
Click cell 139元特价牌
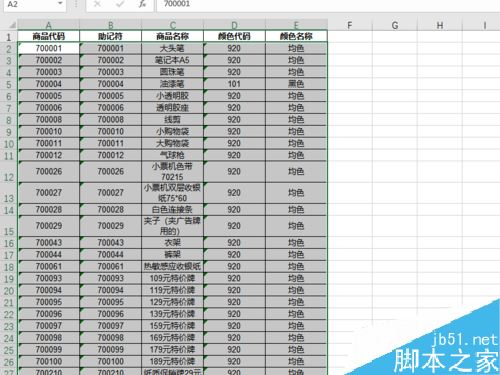pyautogui.click(x=173, y=314)
